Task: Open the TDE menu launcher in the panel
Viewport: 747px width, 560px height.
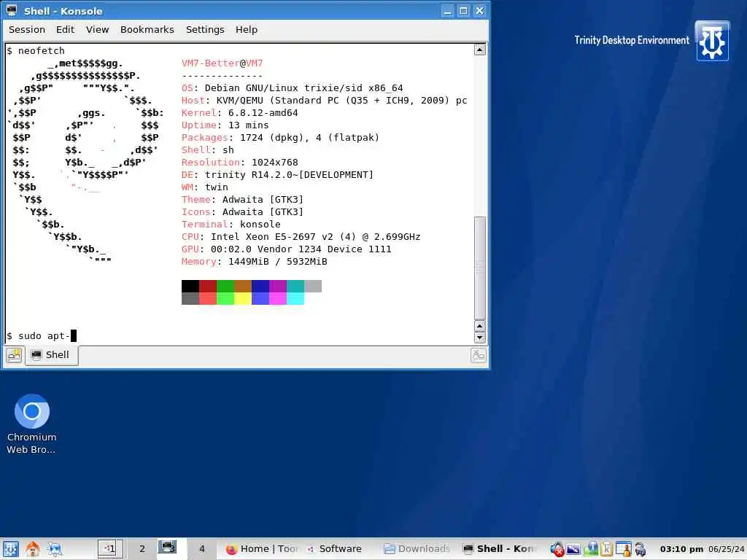Action: click(x=10, y=549)
